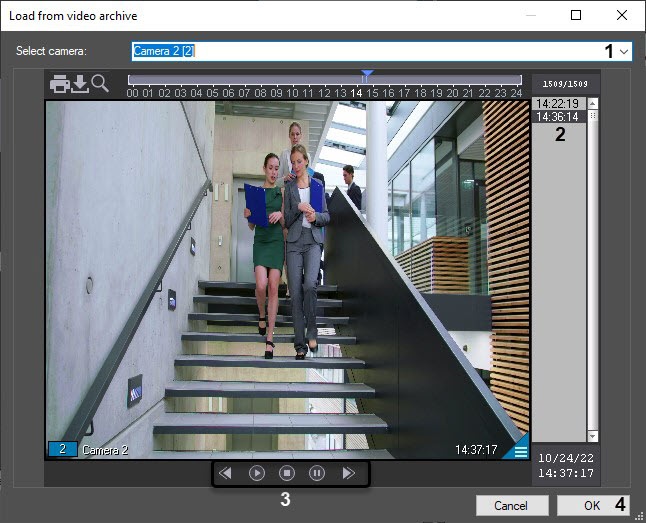Image resolution: width=646 pixels, height=523 pixels.
Task: Click the Cancel button
Action: 512,505
